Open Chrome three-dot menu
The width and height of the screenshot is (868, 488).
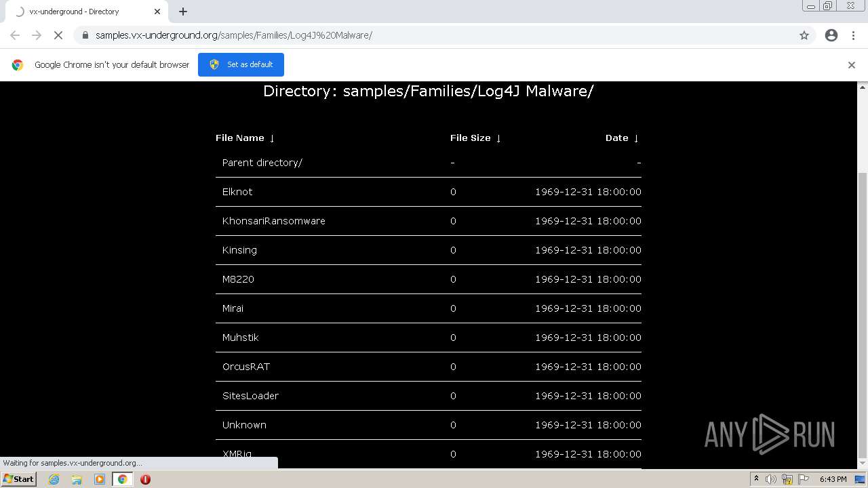point(854,35)
